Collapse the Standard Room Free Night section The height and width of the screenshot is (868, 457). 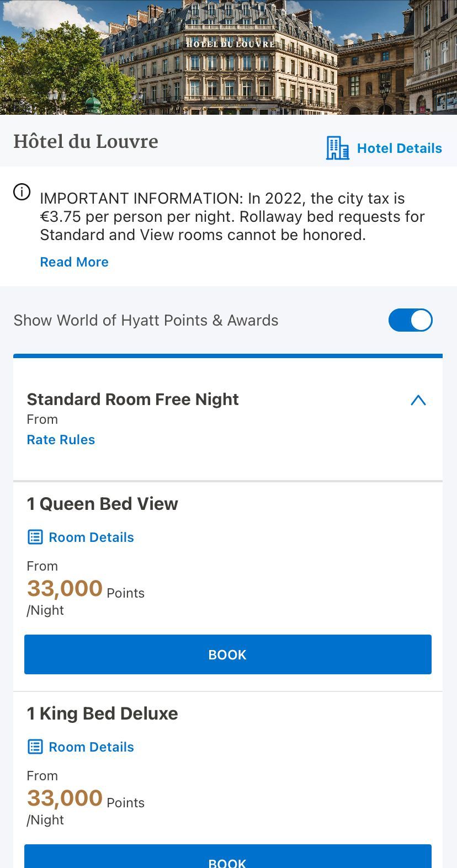click(418, 400)
